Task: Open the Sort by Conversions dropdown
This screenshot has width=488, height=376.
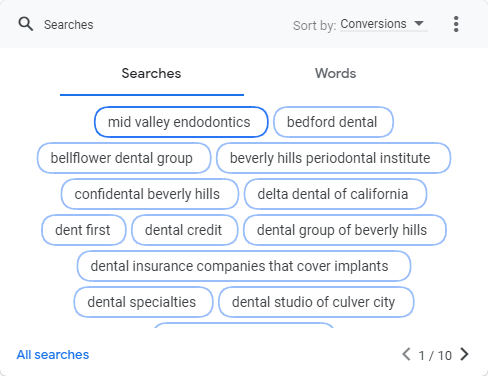Action: (384, 24)
